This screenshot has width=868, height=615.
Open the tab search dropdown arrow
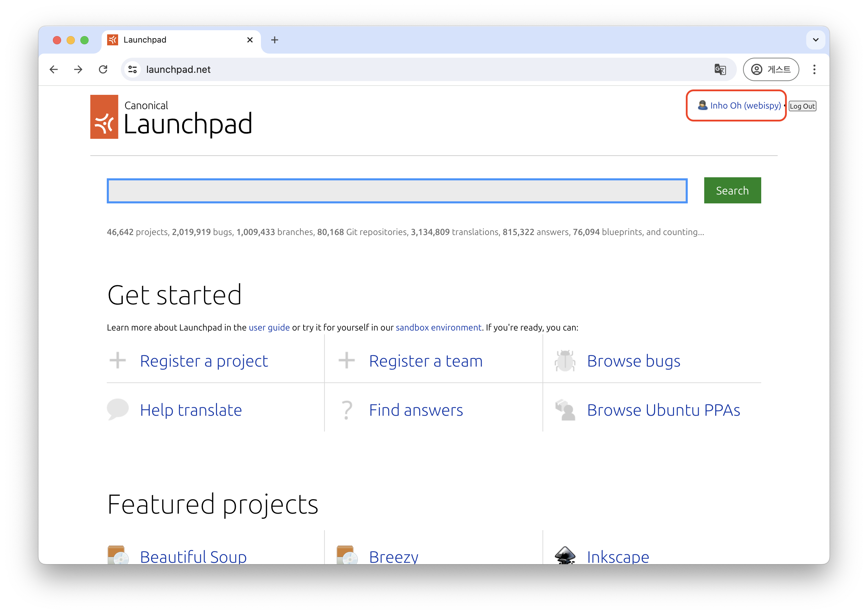tap(815, 40)
